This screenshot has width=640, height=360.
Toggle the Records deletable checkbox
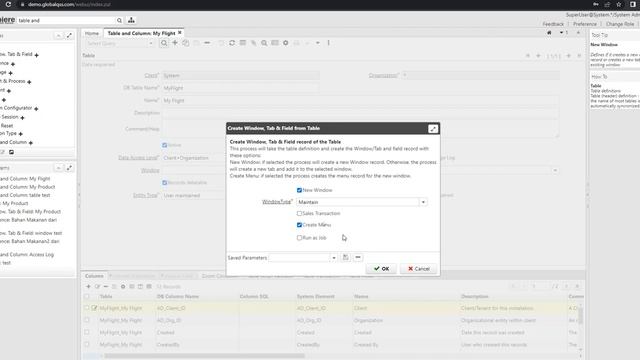click(164, 183)
